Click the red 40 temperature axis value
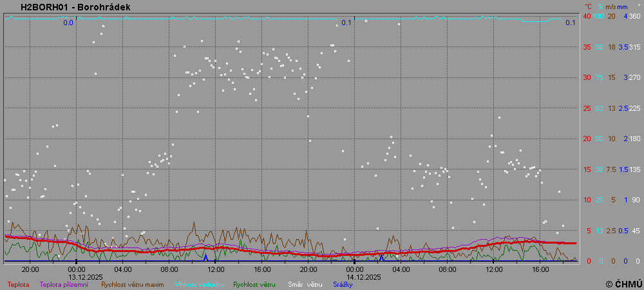 (587, 16)
